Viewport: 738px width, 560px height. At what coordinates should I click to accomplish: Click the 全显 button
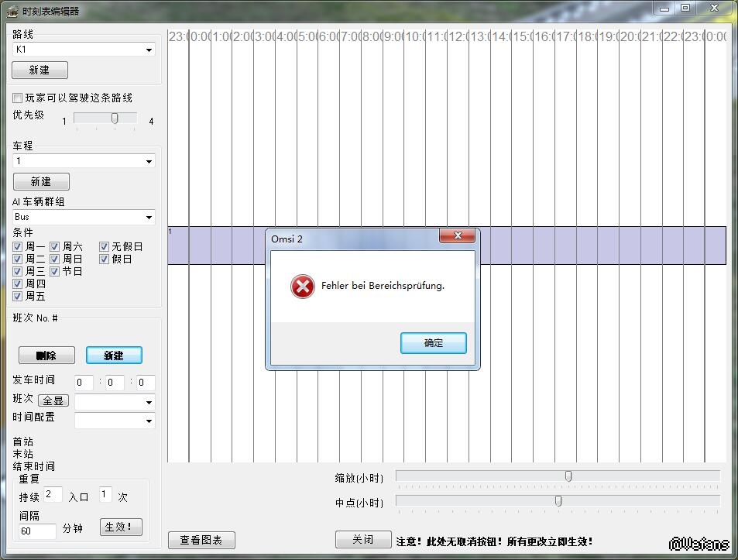pyautogui.click(x=53, y=400)
